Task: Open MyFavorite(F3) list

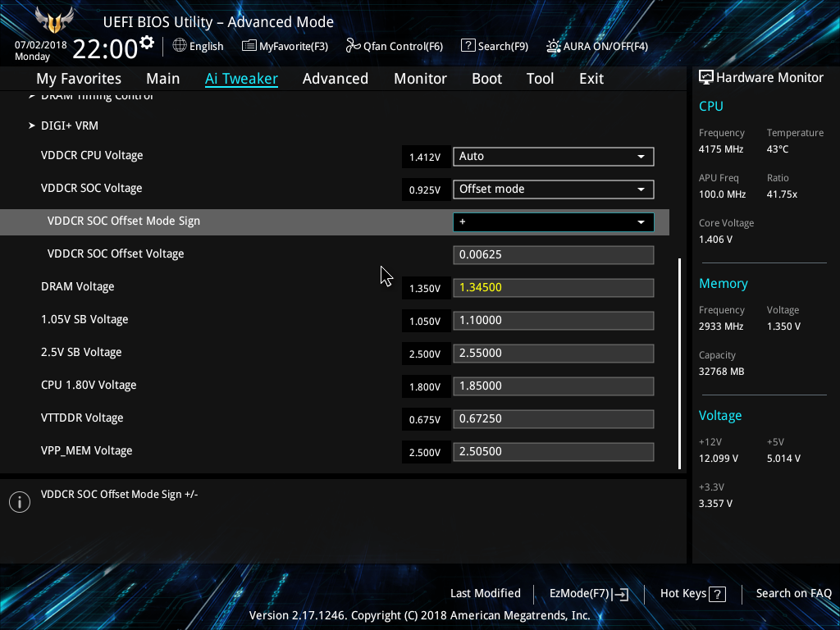Action: 285,46
